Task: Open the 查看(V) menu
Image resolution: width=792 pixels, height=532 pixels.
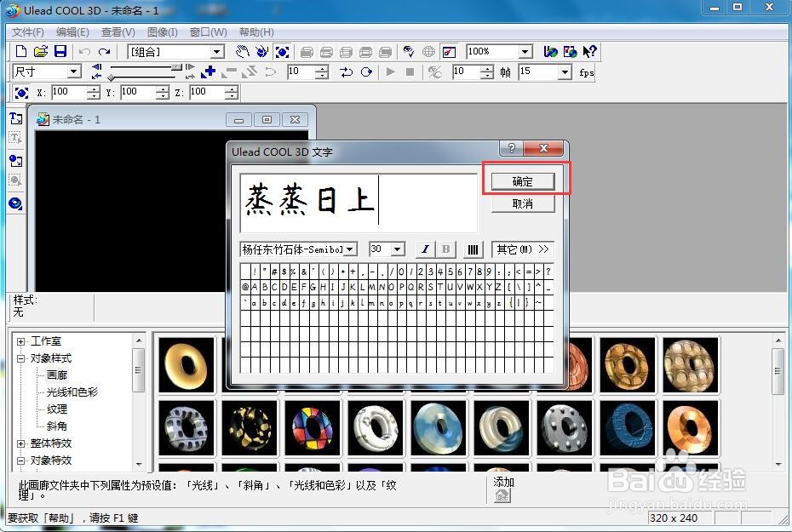Action: (118, 32)
